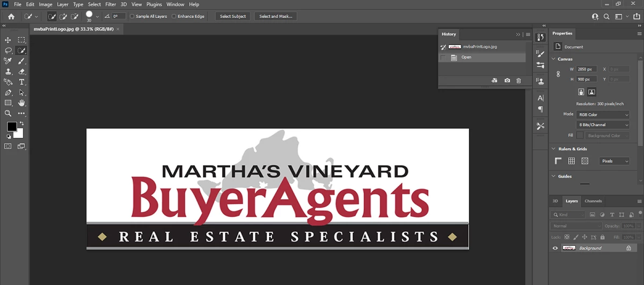Set the foreground color swatch
This screenshot has width=644, height=285.
[11, 127]
